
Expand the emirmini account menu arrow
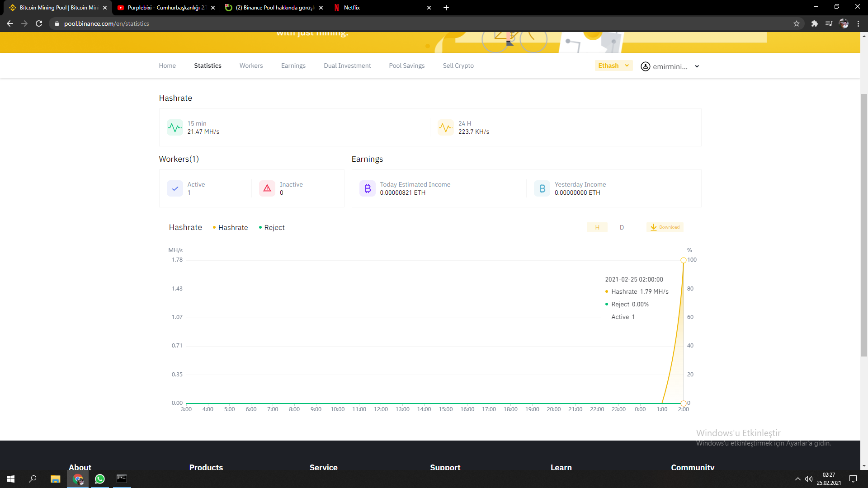(697, 66)
